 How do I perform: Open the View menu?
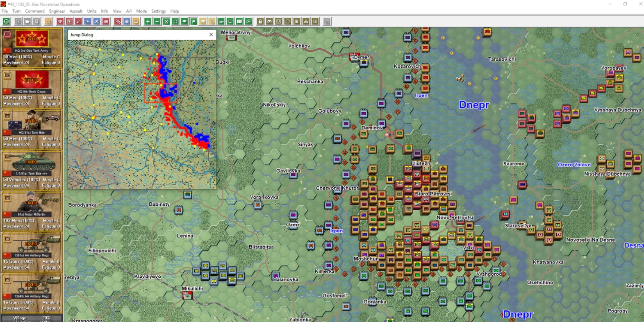click(117, 11)
